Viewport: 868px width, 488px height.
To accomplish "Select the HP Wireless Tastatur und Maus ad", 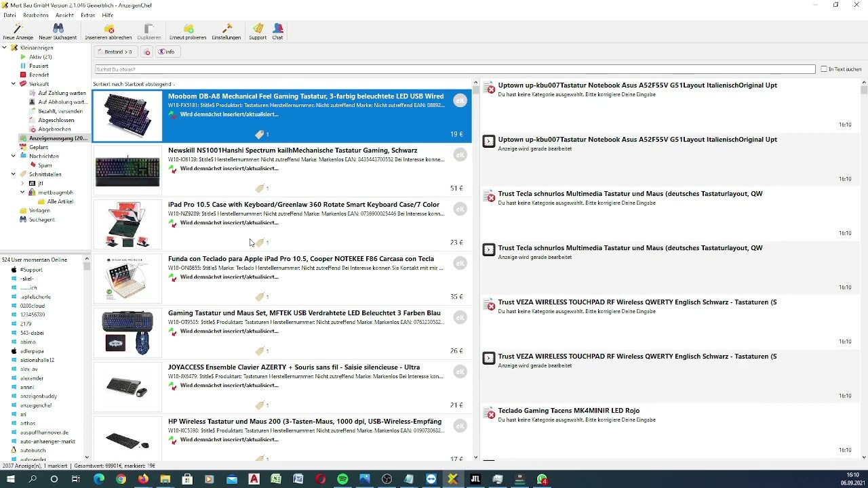I will point(282,438).
